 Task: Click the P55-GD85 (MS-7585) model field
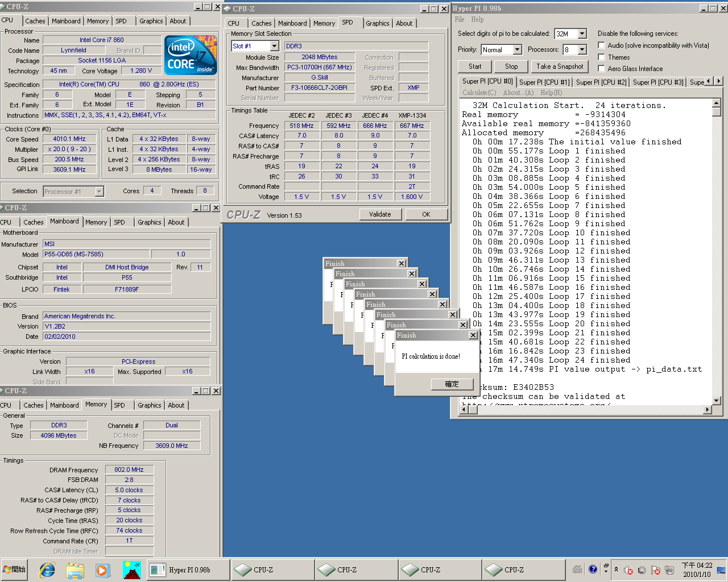pos(96,254)
